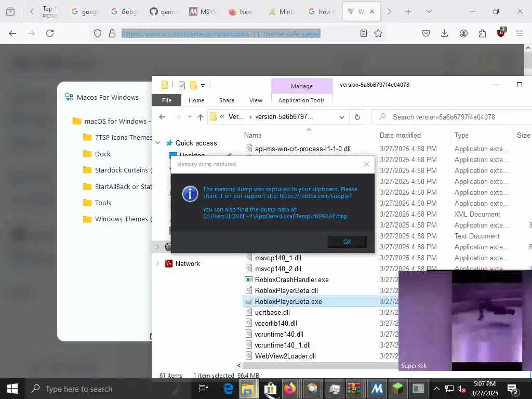Select api-ms-win-crt-process-l1-1-0.dll file

[303, 149]
